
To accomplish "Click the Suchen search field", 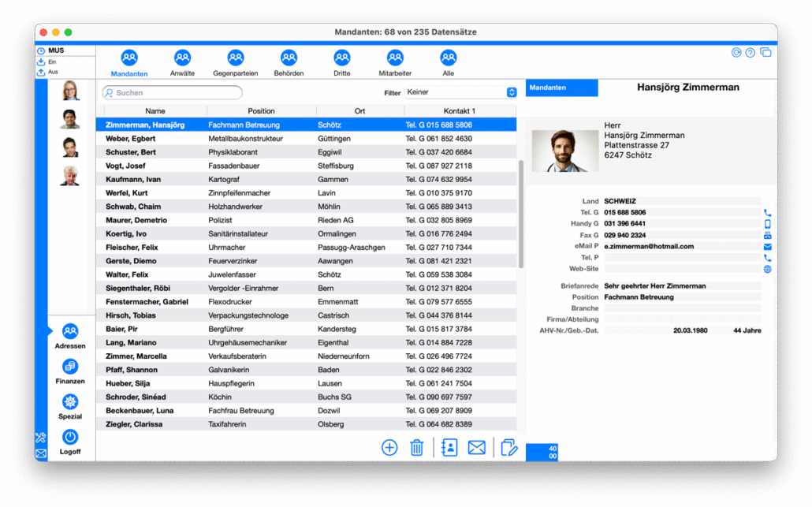I will (173, 93).
